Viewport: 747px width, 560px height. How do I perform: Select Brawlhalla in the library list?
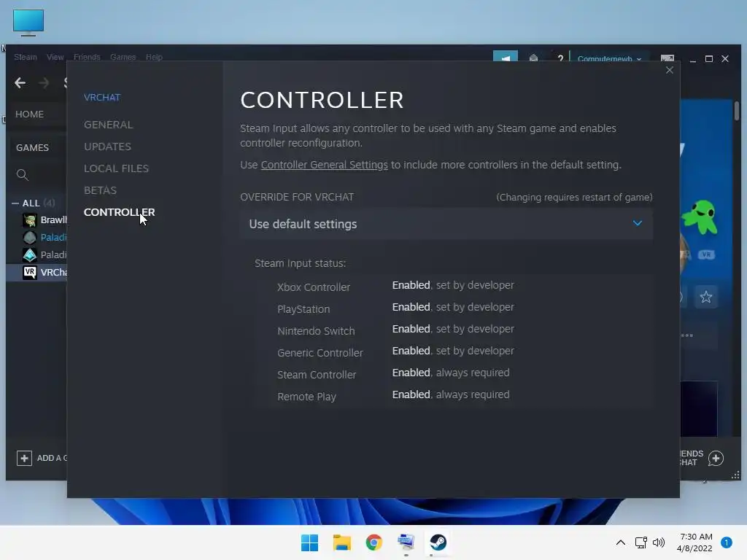(53, 220)
